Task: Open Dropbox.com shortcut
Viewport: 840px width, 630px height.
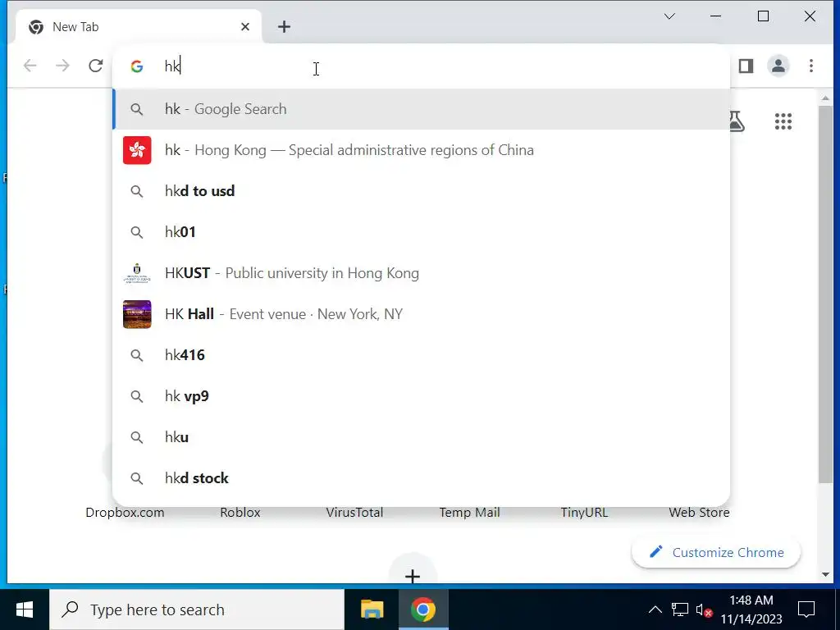Action: coord(125,513)
